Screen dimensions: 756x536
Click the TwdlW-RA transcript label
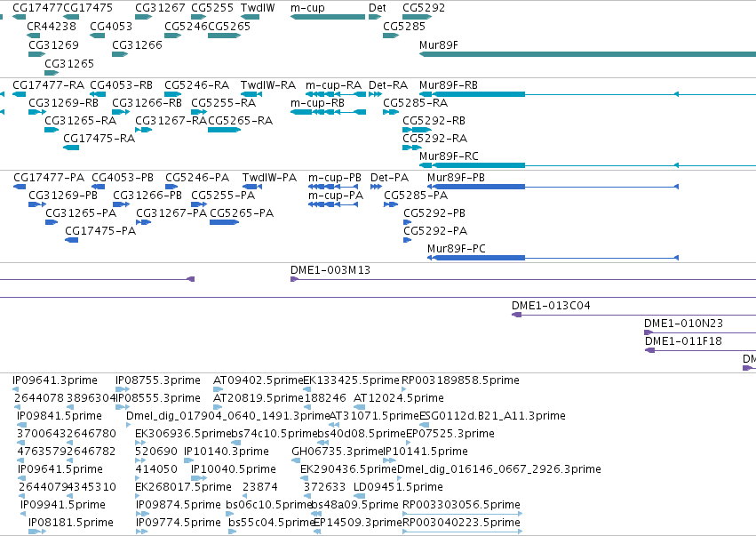point(268,85)
